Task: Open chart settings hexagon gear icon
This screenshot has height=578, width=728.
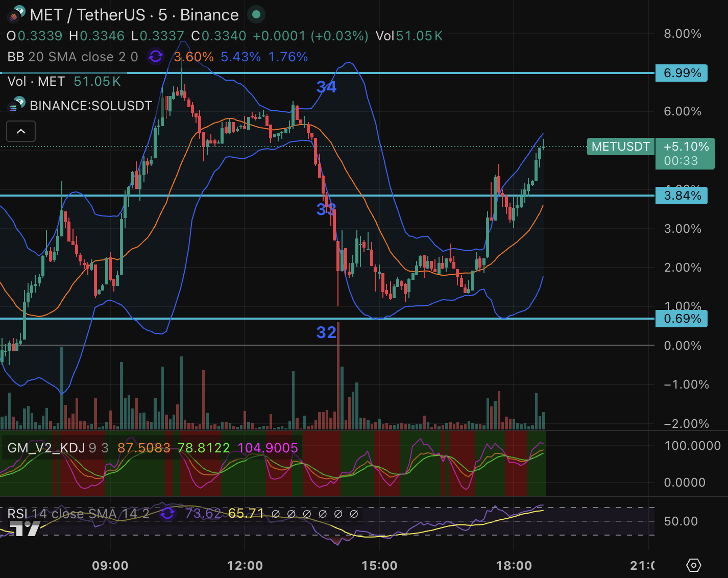Action: pos(693,565)
